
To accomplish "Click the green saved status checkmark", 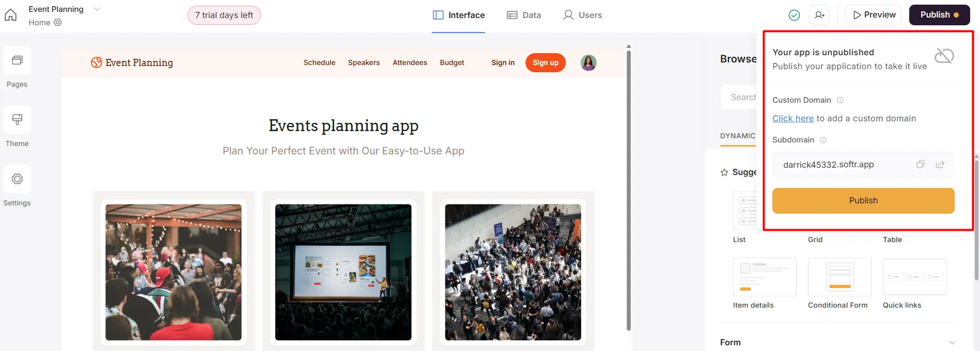I will [x=794, y=15].
